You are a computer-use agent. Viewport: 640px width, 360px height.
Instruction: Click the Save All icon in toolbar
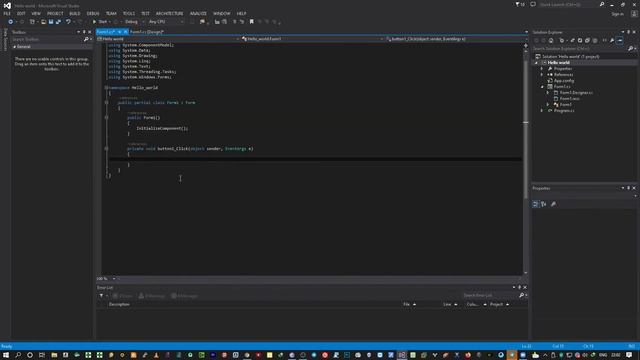point(58,22)
